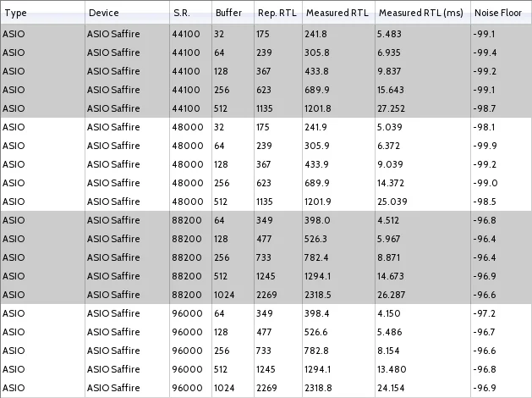Select the noise floor cell -98.1

(x=485, y=127)
